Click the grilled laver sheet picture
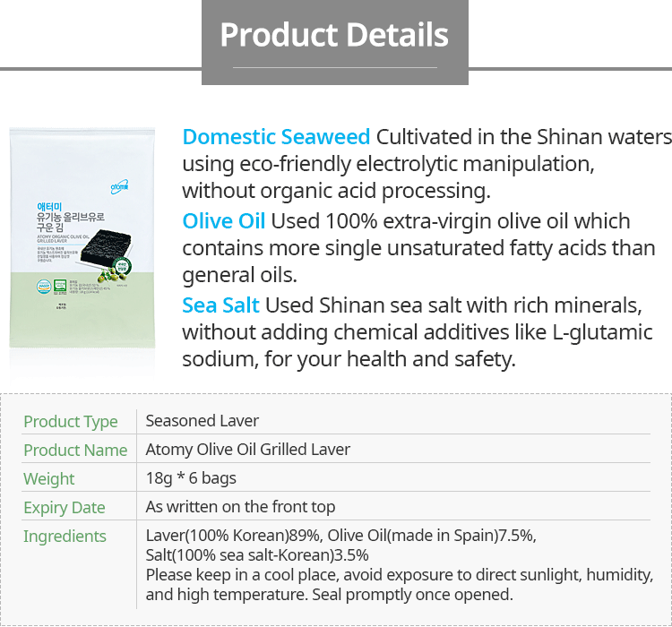Screen dimensions: 672x627 tap(106, 247)
